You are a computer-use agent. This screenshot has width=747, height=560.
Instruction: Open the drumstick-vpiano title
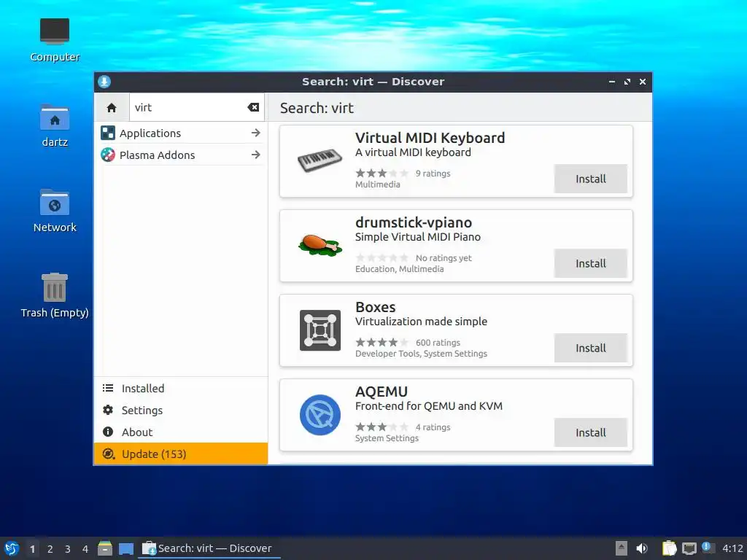coord(414,222)
